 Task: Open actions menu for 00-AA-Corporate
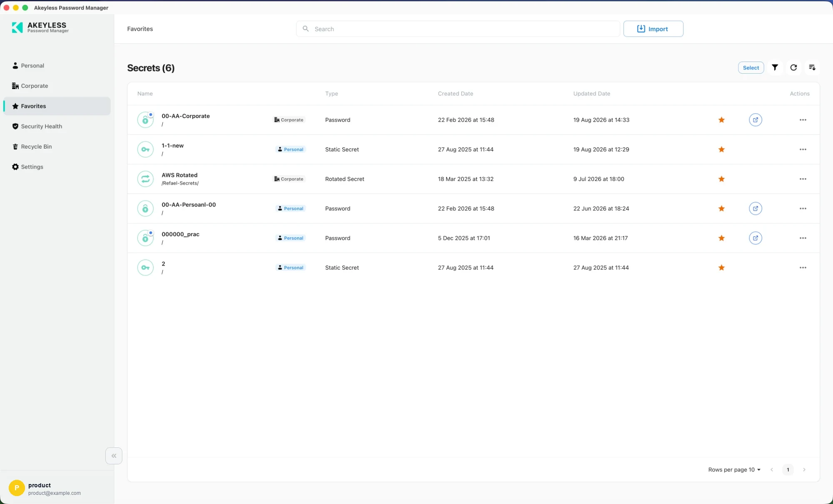803,120
